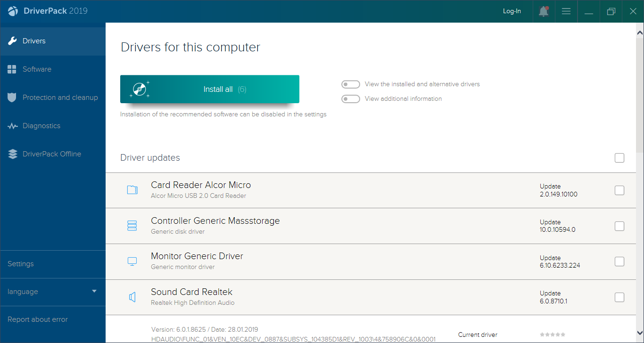Check the Card Reader Alcor Micro checkbox
644x343 pixels.
click(x=619, y=190)
